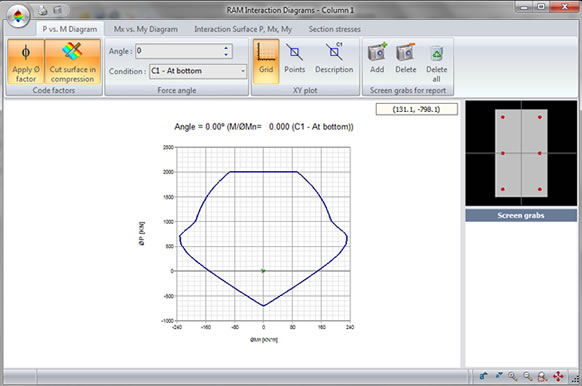
Task: Close the RAM Interaction Diagrams window
Action: coord(564,7)
